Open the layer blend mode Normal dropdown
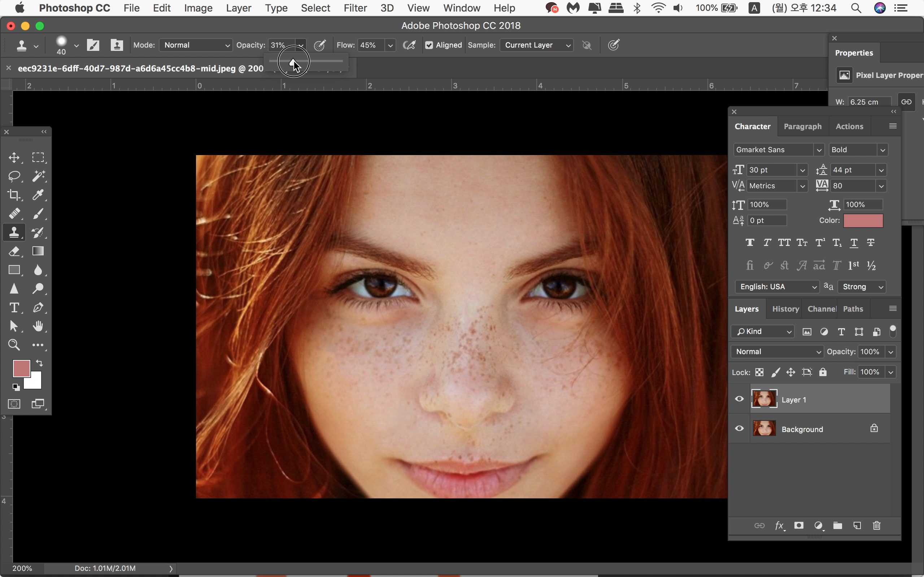 [x=777, y=352]
